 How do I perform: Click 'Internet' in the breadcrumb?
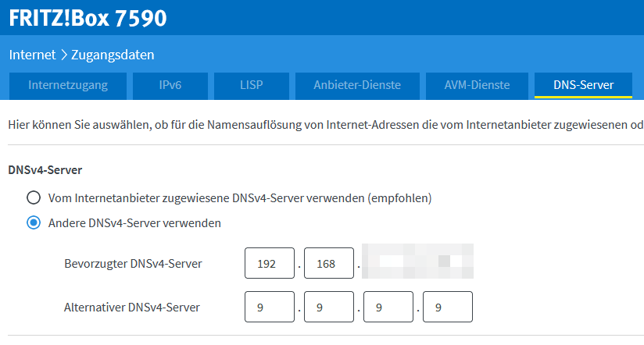[33, 55]
